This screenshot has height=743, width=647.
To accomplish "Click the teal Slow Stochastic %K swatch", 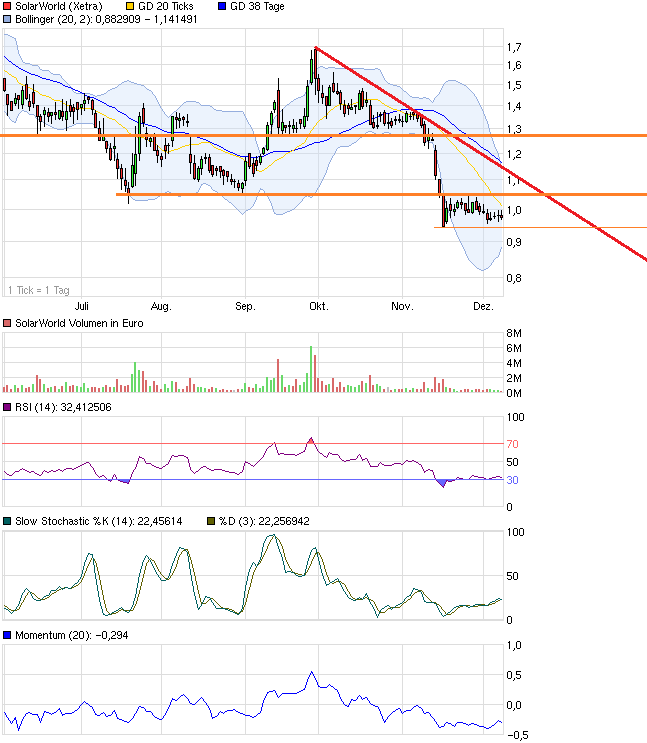I will point(7,521).
